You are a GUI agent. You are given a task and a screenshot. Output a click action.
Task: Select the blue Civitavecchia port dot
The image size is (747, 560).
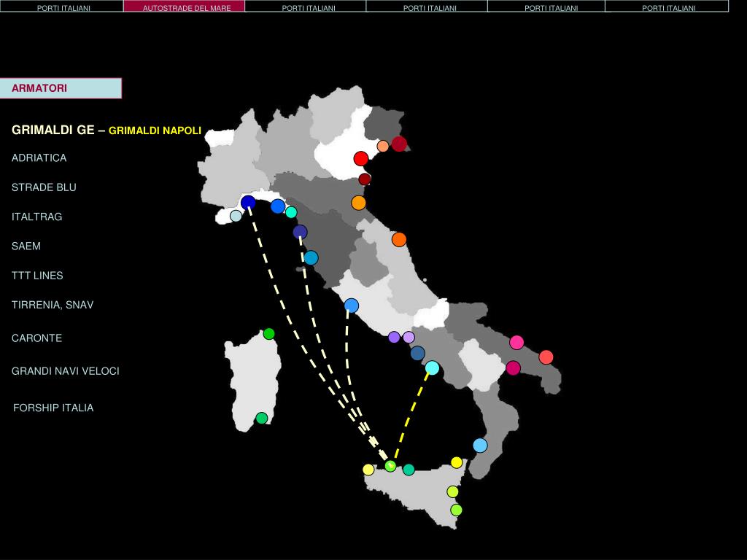click(351, 306)
